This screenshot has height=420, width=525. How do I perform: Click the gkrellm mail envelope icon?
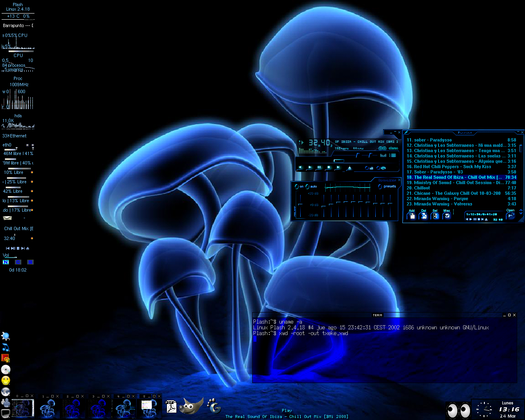(x=7, y=218)
